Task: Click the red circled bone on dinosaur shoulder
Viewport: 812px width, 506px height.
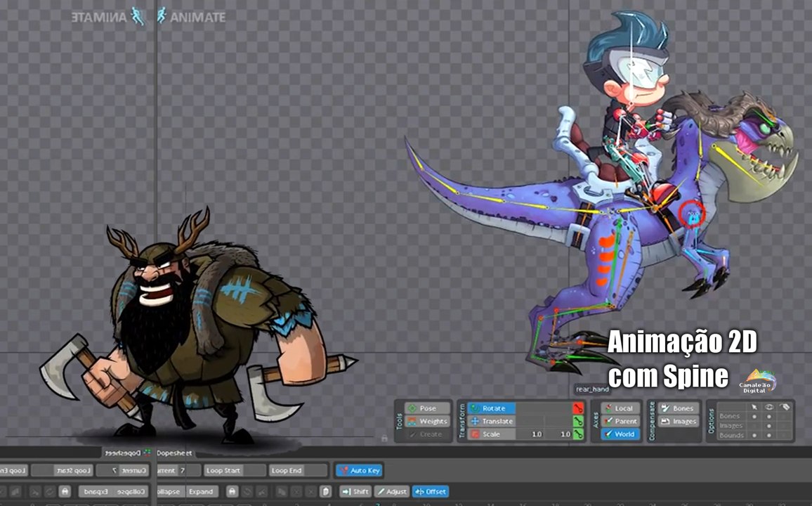Action: coord(693,214)
